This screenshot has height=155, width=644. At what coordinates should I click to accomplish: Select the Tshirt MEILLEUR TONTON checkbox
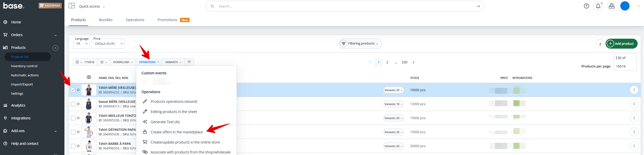73,118
